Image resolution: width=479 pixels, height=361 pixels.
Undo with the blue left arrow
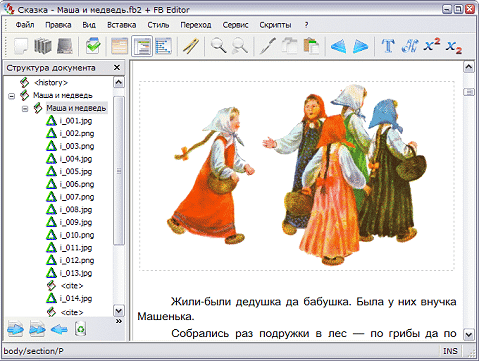pyautogui.click(x=338, y=46)
